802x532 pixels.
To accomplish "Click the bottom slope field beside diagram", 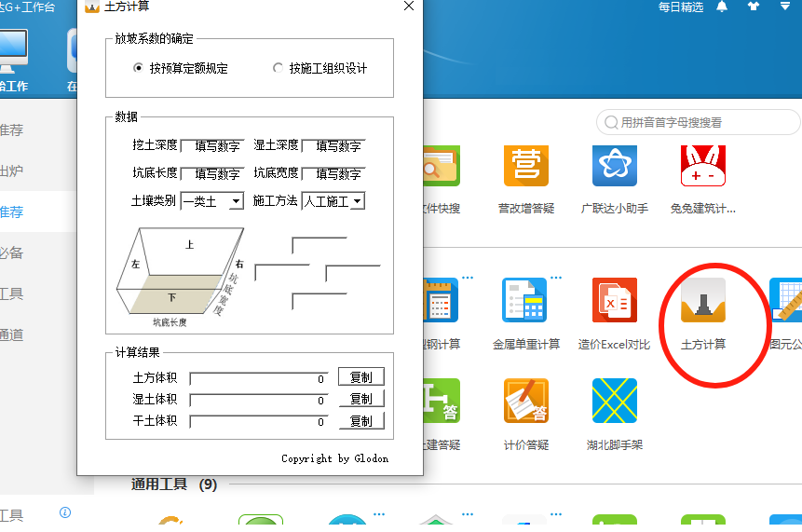I will point(319,301).
